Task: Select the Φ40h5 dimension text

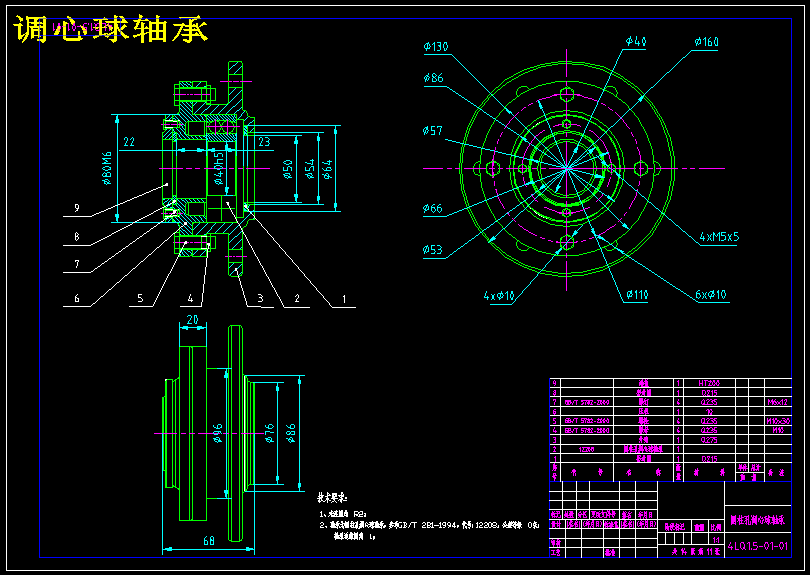Action: pyautogui.click(x=219, y=168)
